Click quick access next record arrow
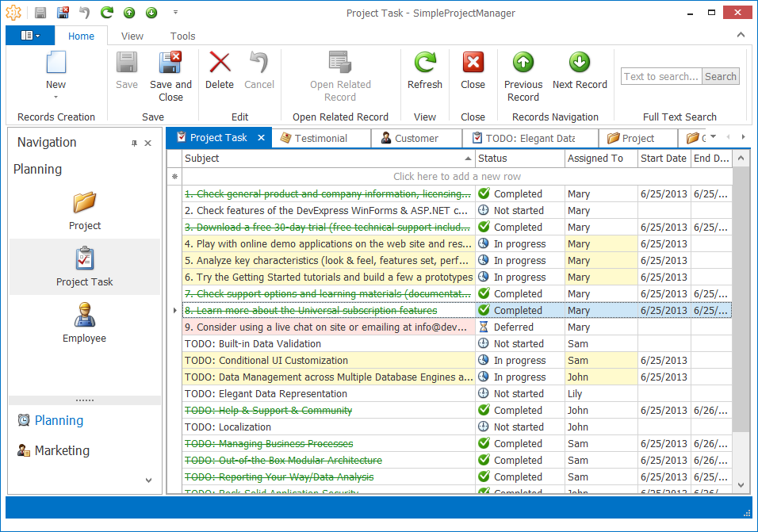Viewport: 758px width, 532px height. coord(151,13)
